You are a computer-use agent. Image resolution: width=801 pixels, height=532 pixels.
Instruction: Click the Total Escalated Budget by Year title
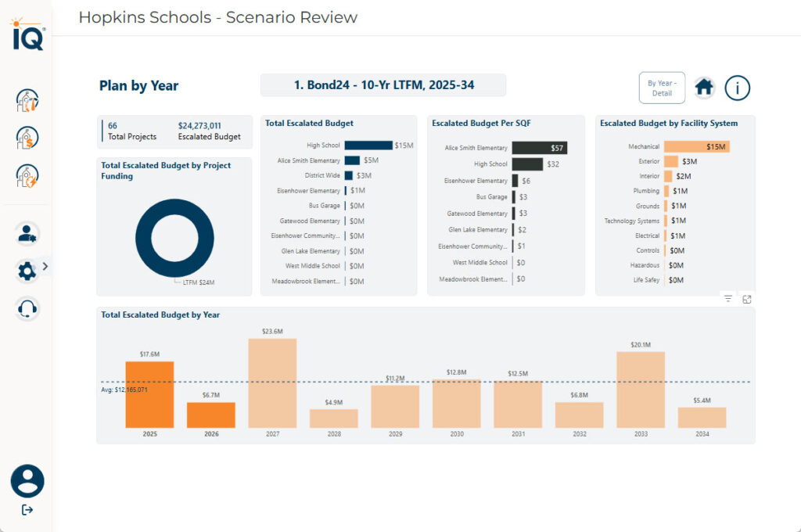click(x=160, y=315)
